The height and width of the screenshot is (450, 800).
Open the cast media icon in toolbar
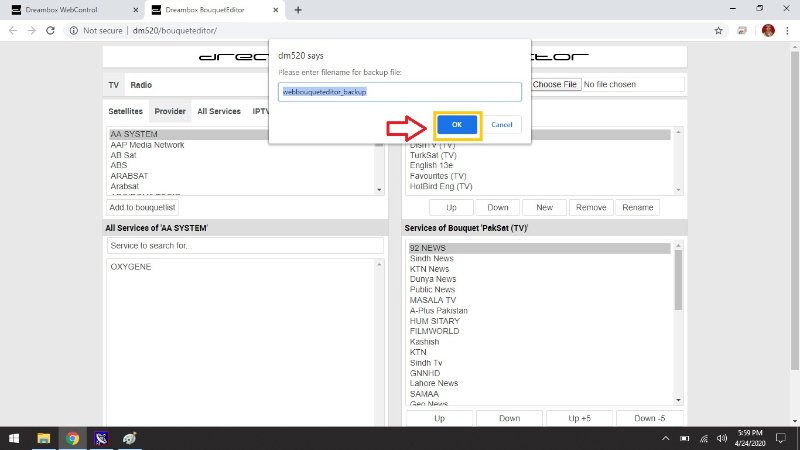(742, 31)
